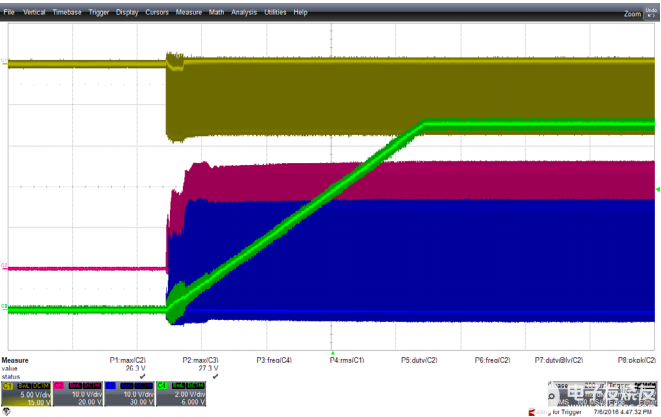Select the P5:duty(C2) measurement column
The image size is (661, 417).
pyautogui.click(x=417, y=358)
